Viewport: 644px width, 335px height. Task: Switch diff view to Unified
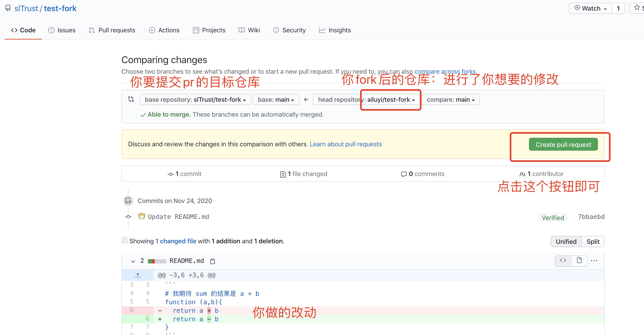pyautogui.click(x=566, y=241)
